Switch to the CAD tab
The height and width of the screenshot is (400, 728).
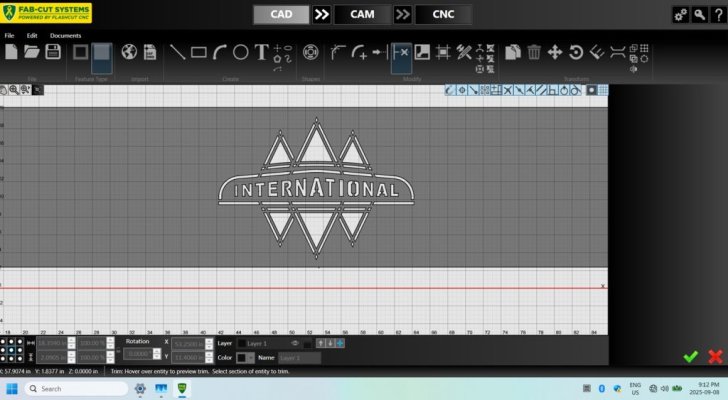281,14
